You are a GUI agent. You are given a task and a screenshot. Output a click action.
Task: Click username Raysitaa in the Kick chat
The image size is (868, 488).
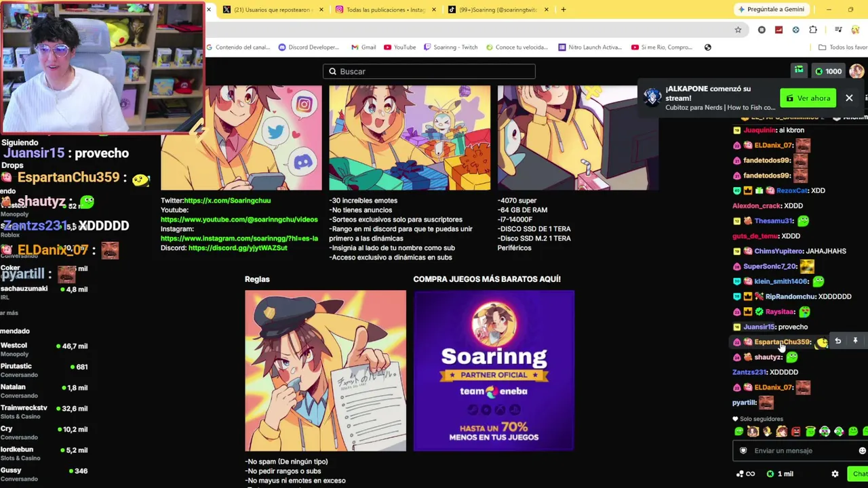coord(780,312)
